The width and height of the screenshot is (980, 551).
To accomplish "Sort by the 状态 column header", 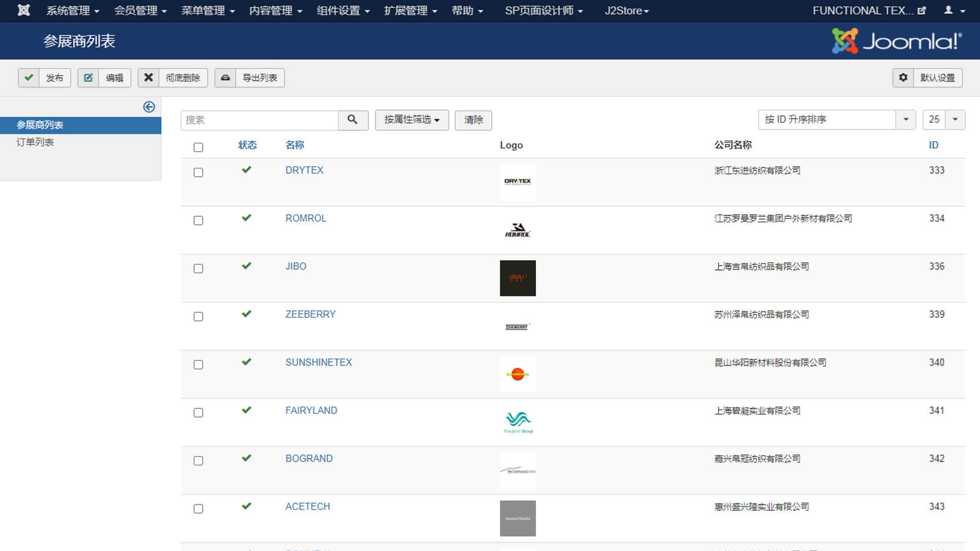I will click(247, 145).
